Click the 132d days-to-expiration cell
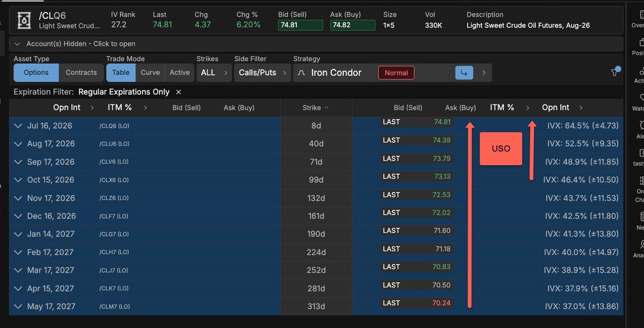The image size is (644, 328). point(316,198)
